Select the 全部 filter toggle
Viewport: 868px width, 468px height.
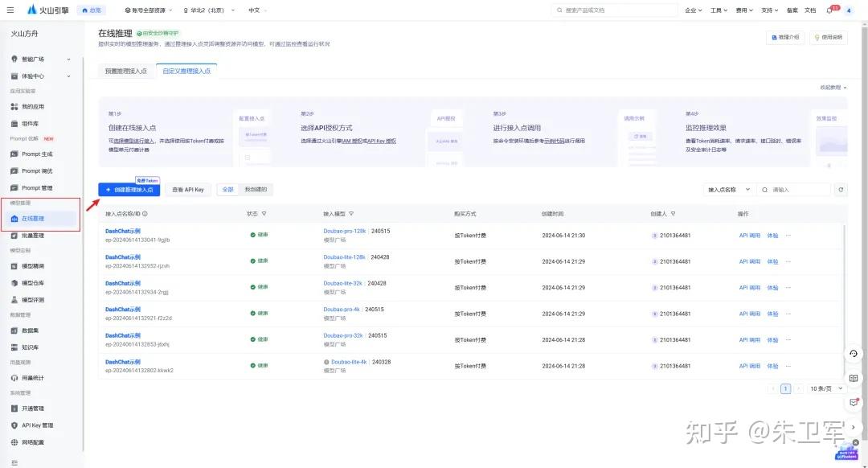click(x=227, y=190)
